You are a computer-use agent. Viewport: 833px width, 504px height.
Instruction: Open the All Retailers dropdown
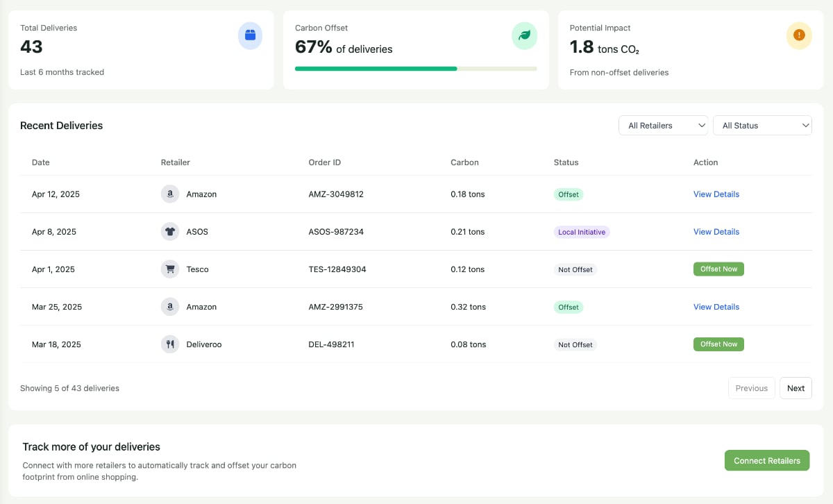tap(663, 125)
